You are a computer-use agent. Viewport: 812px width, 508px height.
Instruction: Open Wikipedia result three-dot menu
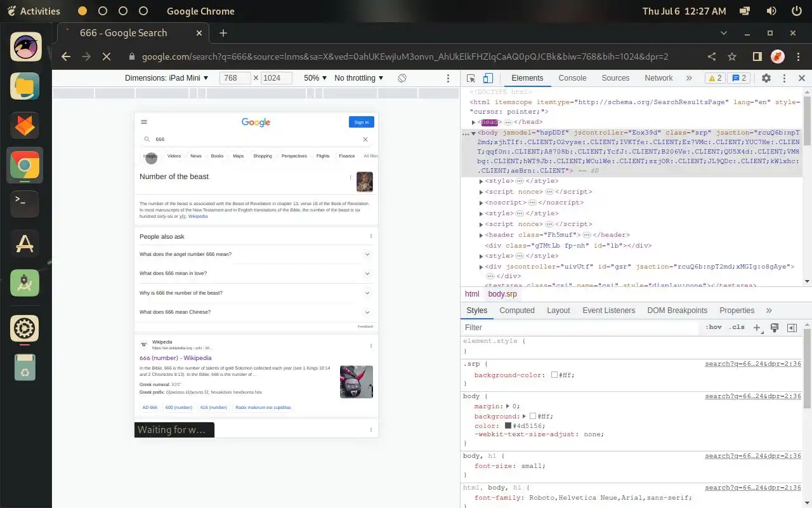point(371,345)
